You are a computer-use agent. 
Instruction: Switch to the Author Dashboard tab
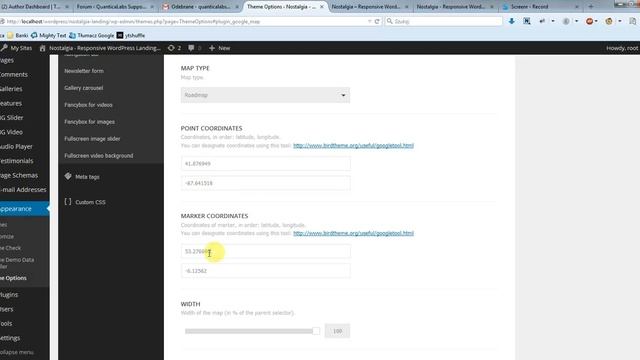tap(34, 7)
